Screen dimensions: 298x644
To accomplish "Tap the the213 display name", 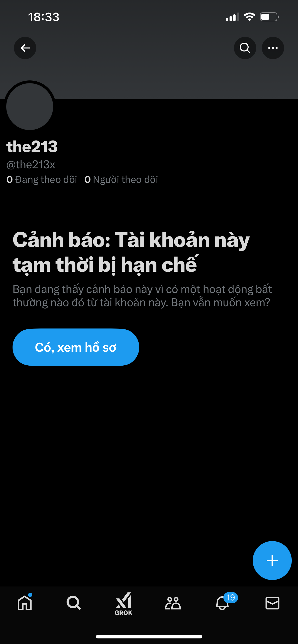I will click(x=32, y=147).
